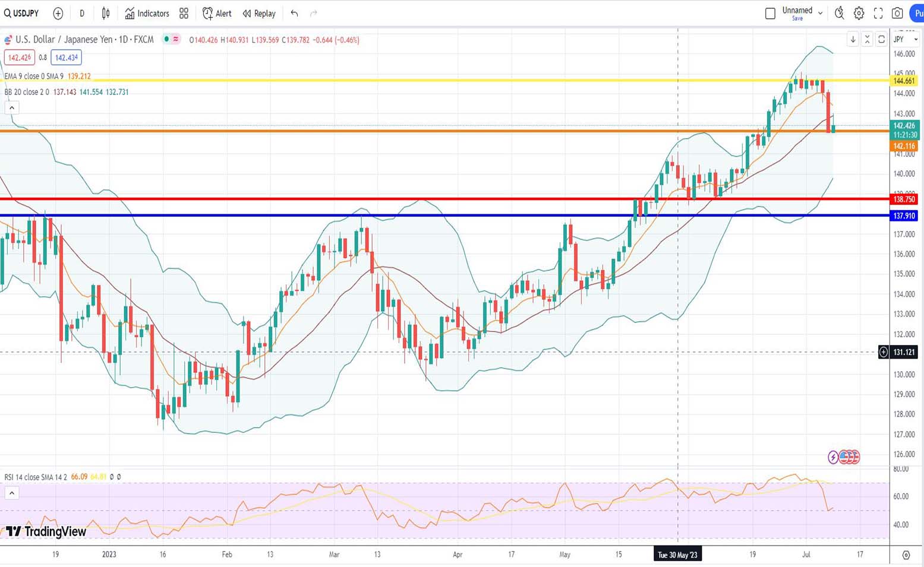The height and width of the screenshot is (567, 924).
Task: Take a chart snapshot with camera icon
Action: [897, 13]
